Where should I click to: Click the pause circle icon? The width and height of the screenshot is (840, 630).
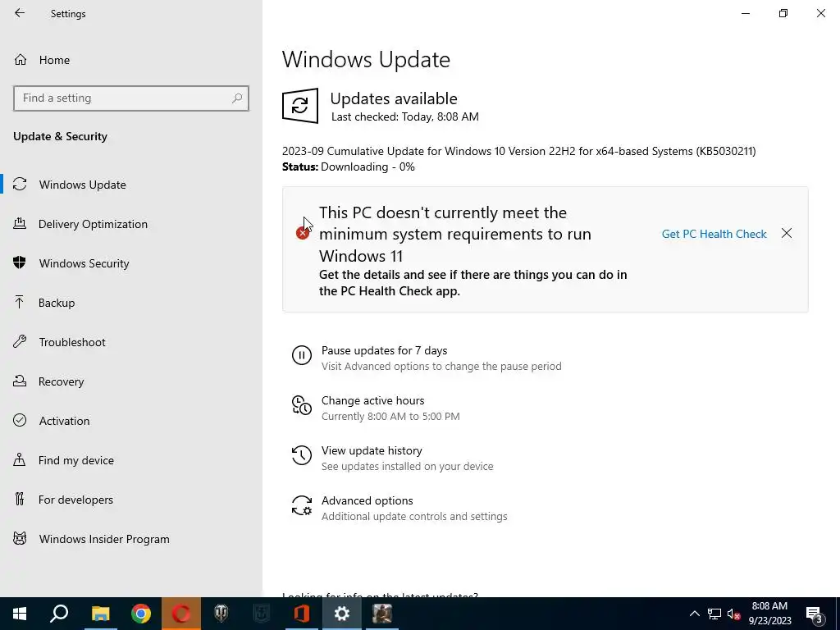click(x=302, y=355)
